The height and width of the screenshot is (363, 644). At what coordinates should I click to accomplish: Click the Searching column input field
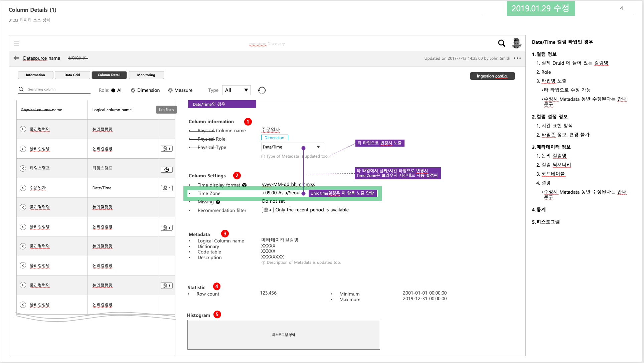[54, 89]
